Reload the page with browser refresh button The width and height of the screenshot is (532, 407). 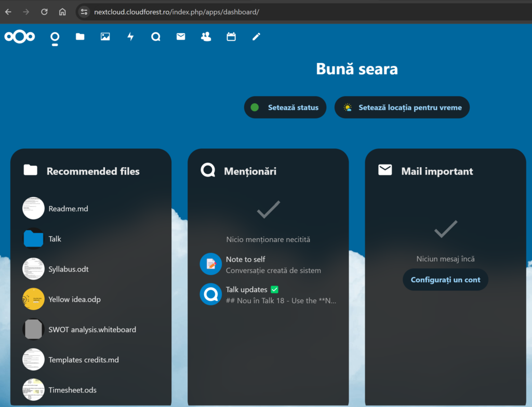tap(44, 12)
